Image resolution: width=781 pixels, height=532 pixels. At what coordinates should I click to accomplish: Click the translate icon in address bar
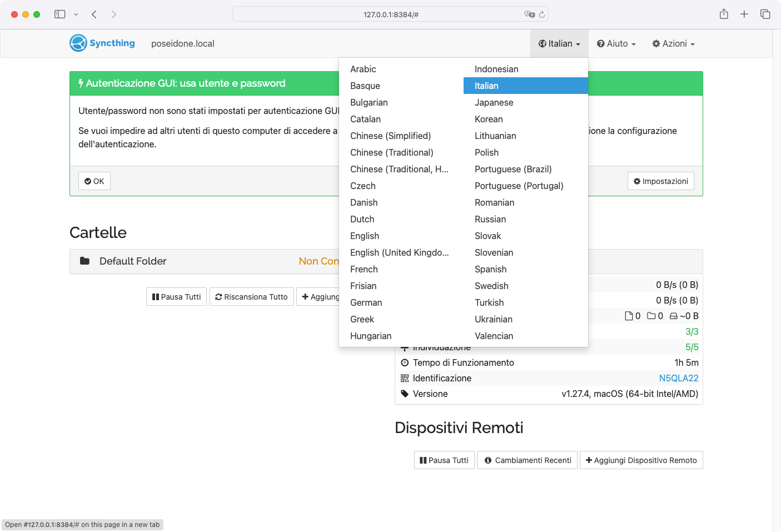[x=529, y=14]
